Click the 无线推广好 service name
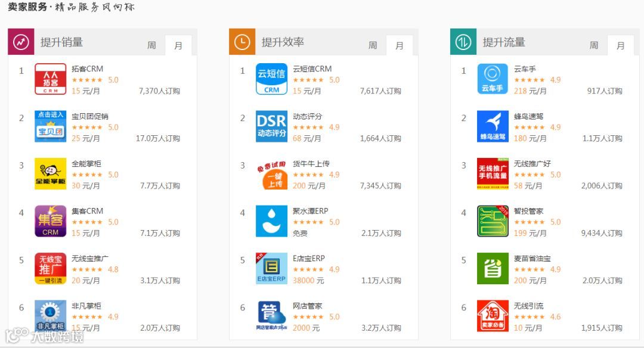This screenshot has height=348, width=644. 532,164
